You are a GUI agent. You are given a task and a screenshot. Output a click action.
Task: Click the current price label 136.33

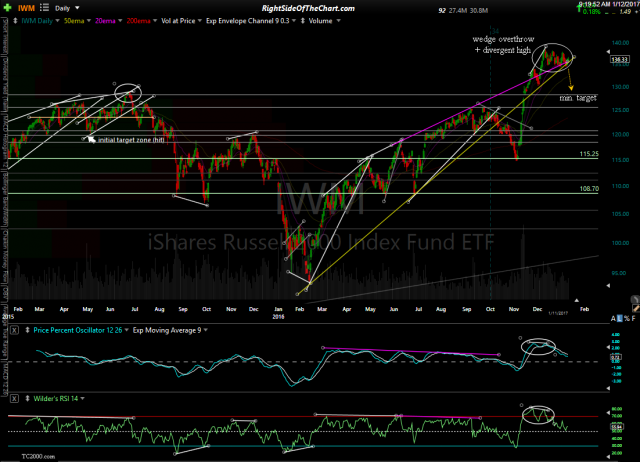coord(620,60)
